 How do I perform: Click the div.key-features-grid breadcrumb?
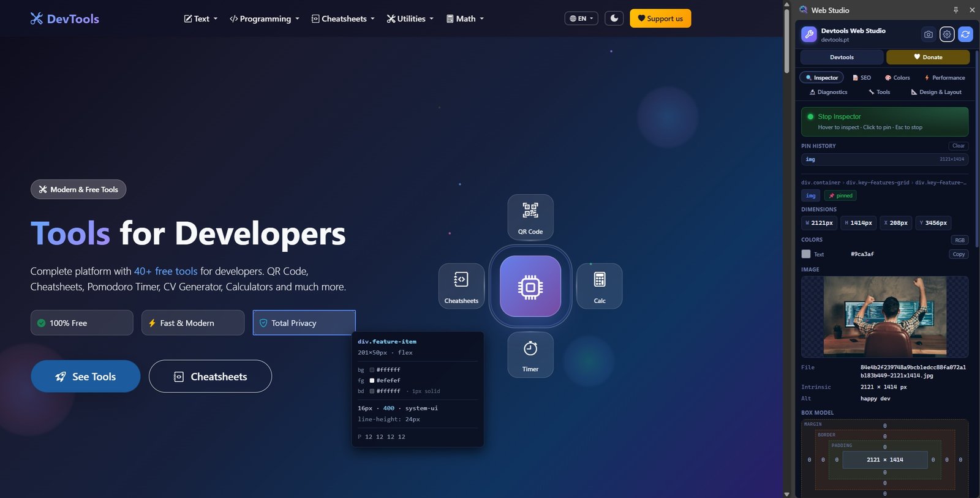(878, 183)
